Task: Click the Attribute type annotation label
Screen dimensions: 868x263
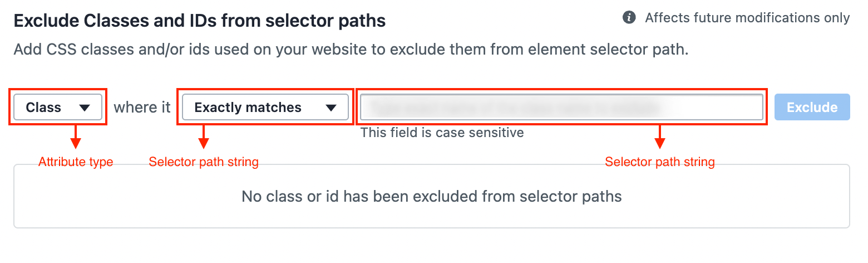Action: [76, 162]
